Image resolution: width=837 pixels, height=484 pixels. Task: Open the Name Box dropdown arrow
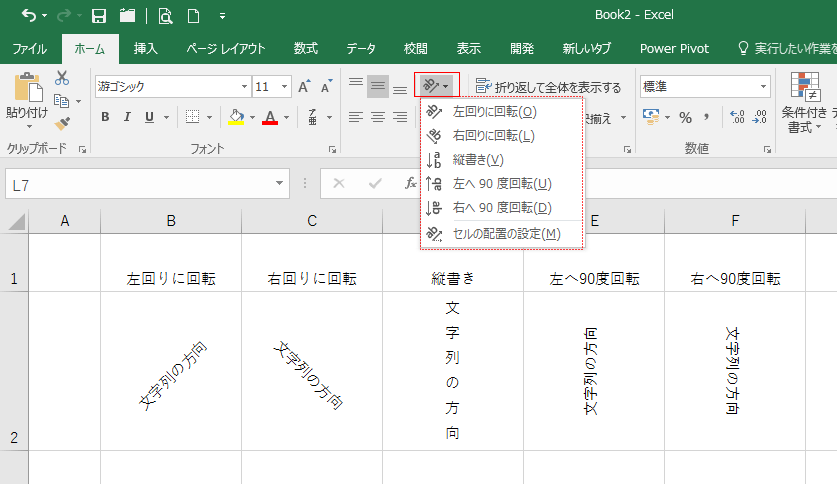coord(280,184)
